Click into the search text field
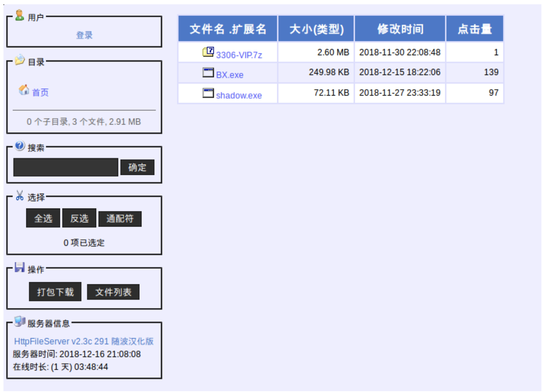 click(x=66, y=167)
